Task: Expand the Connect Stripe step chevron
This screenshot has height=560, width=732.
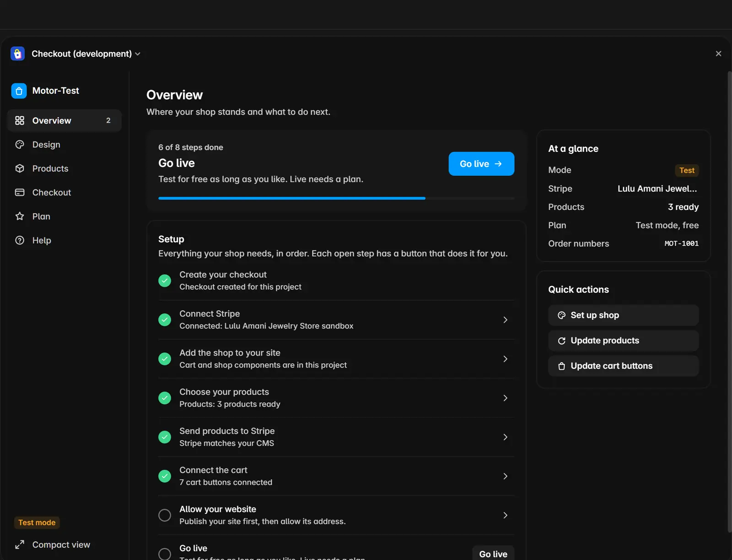Action: (505, 320)
